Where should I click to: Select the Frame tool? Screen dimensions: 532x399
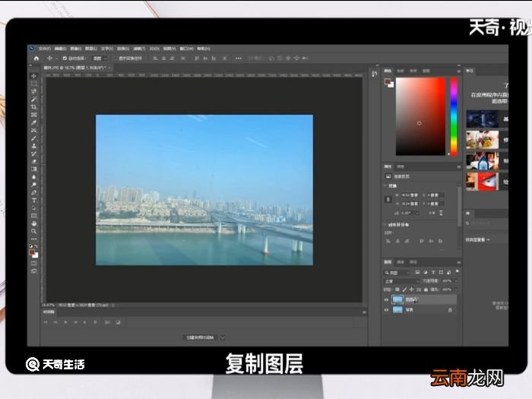click(x=33, y=115)
